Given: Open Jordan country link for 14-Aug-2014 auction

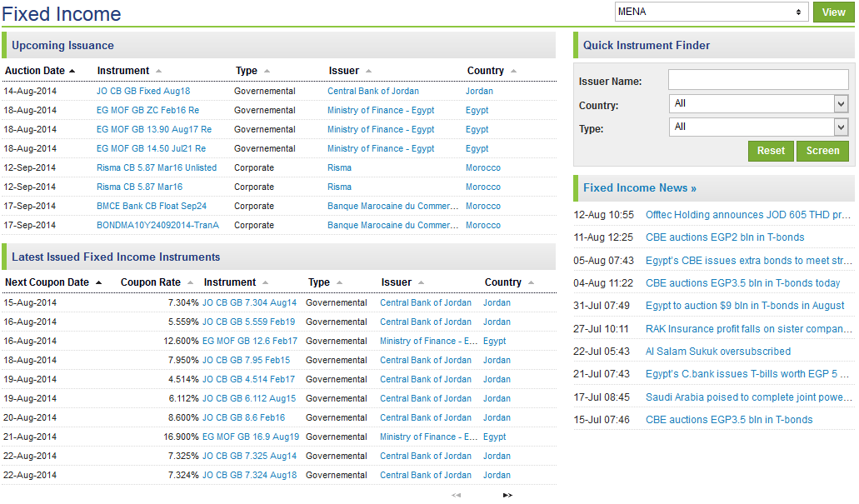Looking at the screenshot, I should tap(479, 91).
